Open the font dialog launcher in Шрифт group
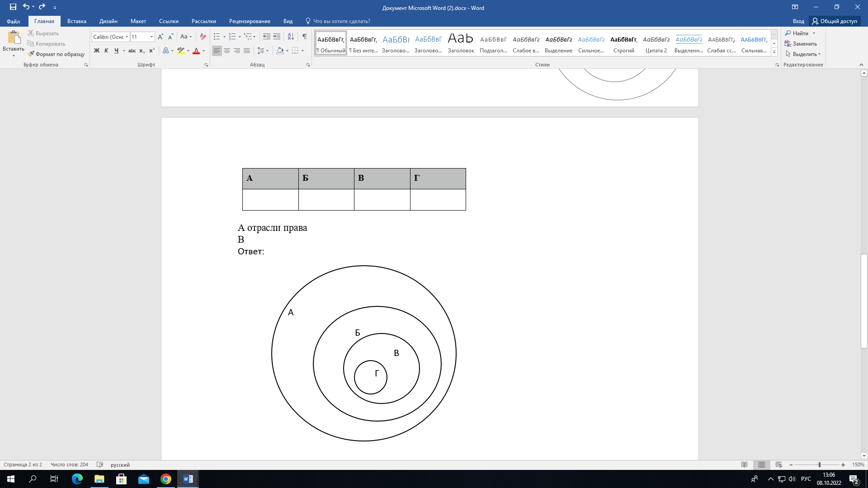This screenshot has height=488, width=868. pyautogui.click(x=207, y=65)
